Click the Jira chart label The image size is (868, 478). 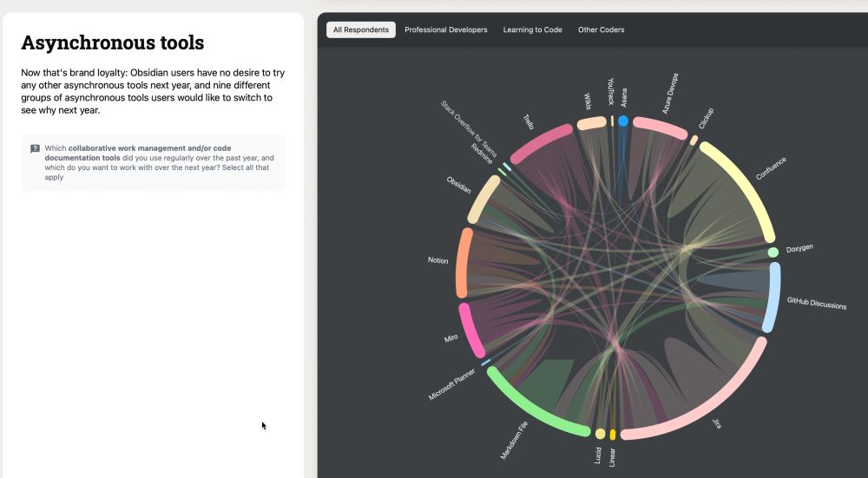click(x=717, y=424)
